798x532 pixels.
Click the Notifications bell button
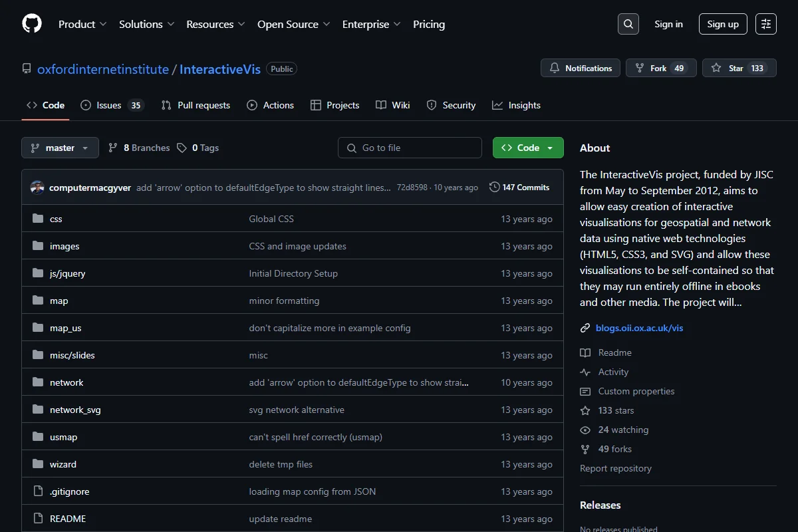point(581,68)
